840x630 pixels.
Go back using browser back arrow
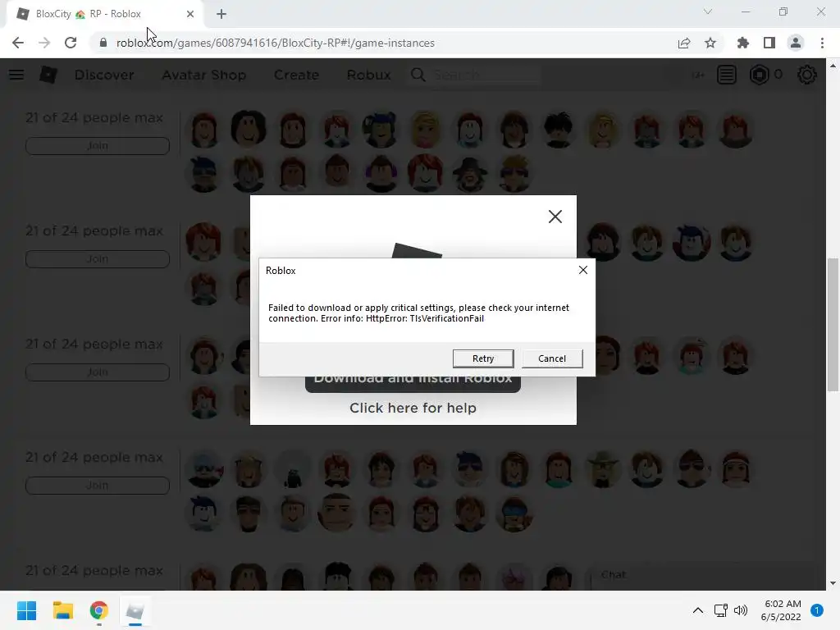tap(18, 43)
